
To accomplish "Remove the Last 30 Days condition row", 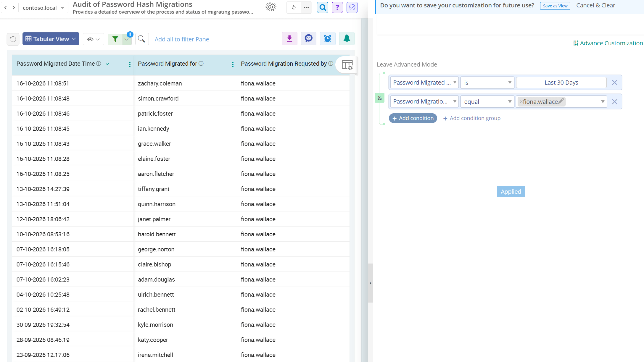I will 614,83.
